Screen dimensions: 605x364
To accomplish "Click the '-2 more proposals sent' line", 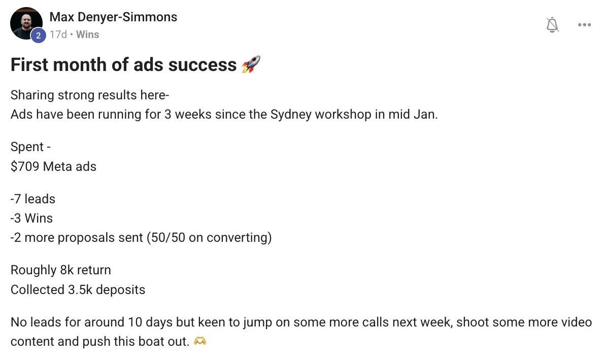I will [x=141, y=237].
